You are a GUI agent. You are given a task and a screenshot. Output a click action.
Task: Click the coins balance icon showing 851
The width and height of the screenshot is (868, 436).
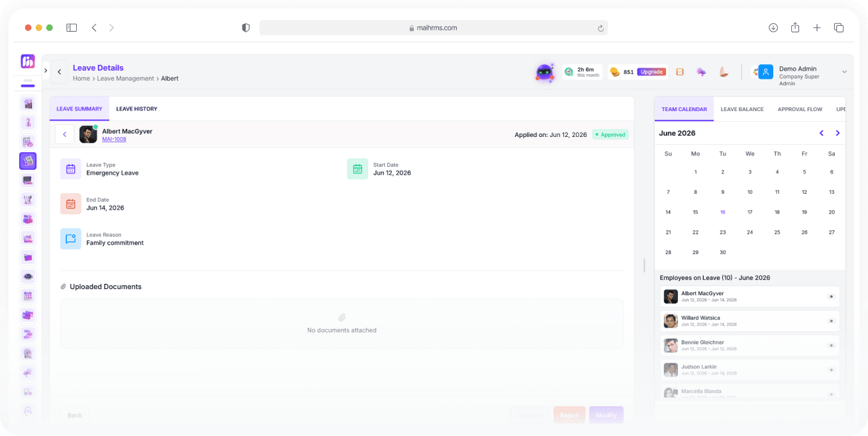tap(614, 72)
